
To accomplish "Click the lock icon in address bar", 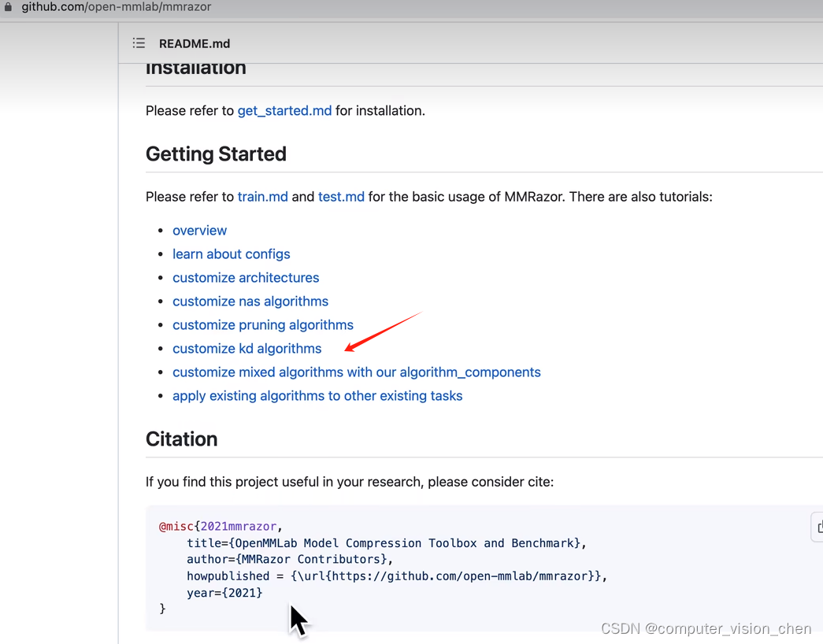I will (x=8, y=7).
